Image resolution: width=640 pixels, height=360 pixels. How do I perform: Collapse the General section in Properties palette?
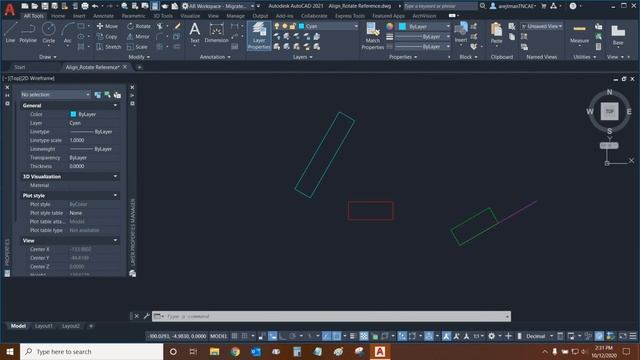pyautogui.click(x=115, y=105)
